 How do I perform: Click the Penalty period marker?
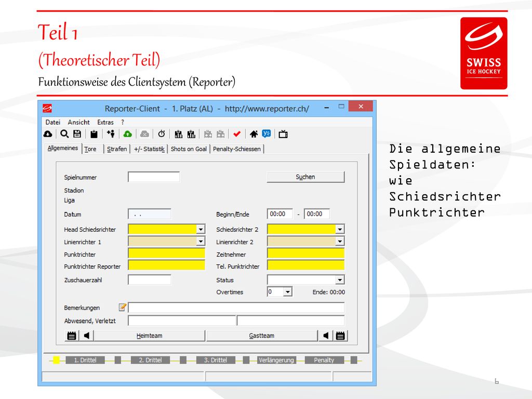point(324,360)
